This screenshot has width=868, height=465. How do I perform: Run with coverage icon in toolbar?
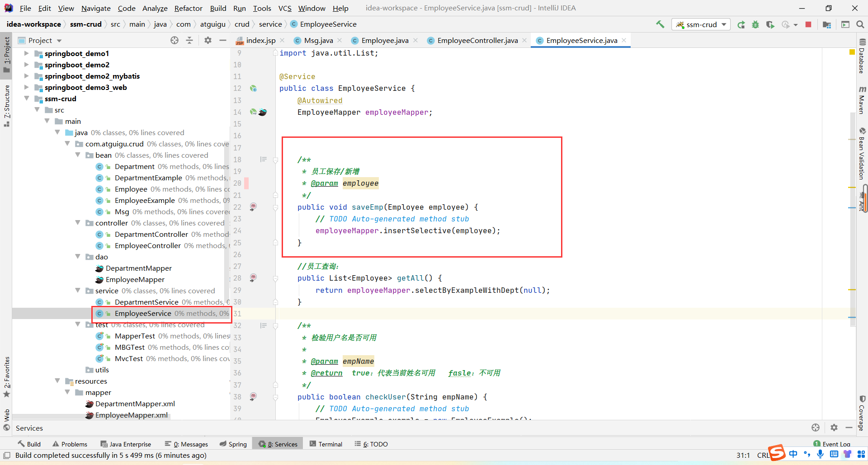(x=770, y=24)
